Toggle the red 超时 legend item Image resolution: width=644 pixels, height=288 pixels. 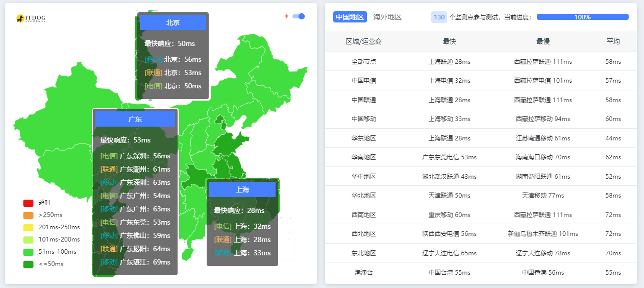[29, 203]
